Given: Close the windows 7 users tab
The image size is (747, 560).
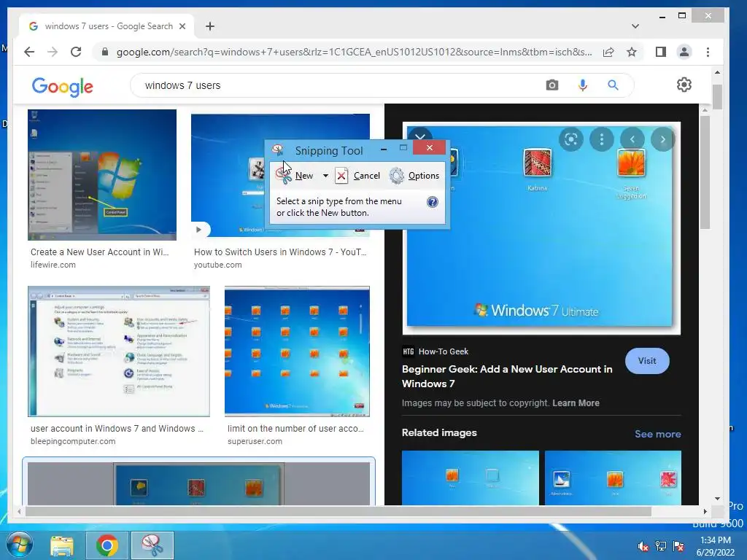Looking at the screenshot, I should (182, 26).
